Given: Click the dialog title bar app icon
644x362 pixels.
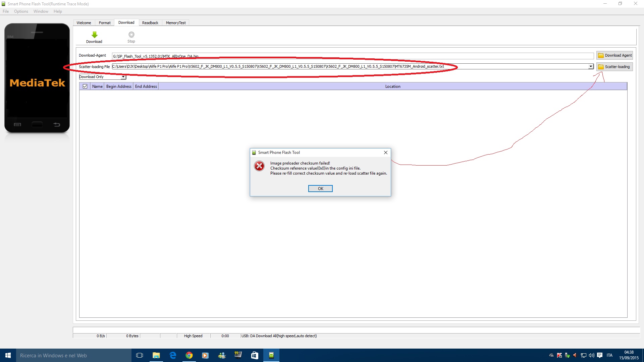Looking at the screenshot, I should tap(254, 153).
